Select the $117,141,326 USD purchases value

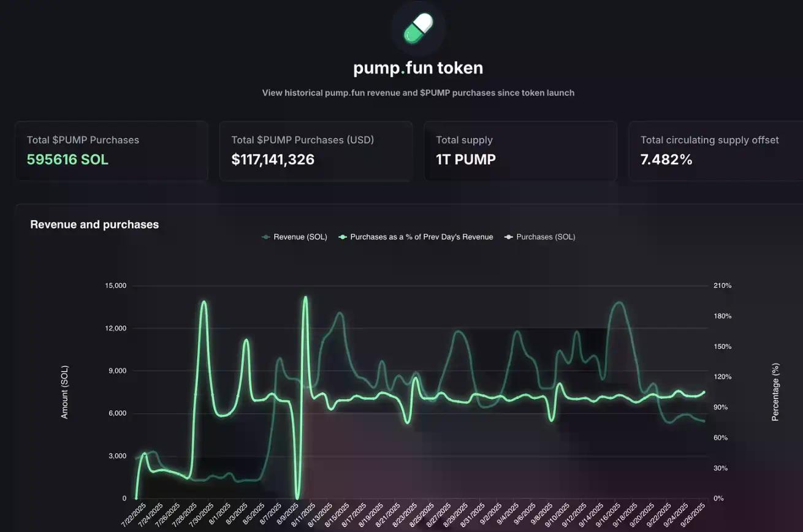273,160
